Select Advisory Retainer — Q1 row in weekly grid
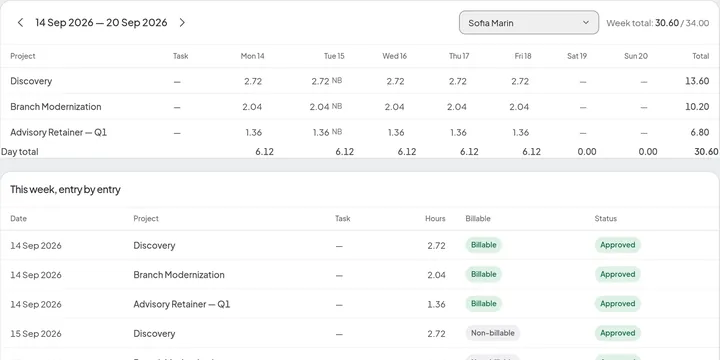This screenshot has width=720, height=360. point(360,132)
